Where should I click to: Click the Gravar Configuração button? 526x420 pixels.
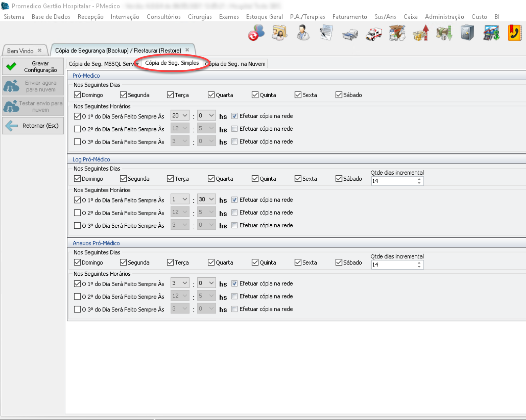33,66
